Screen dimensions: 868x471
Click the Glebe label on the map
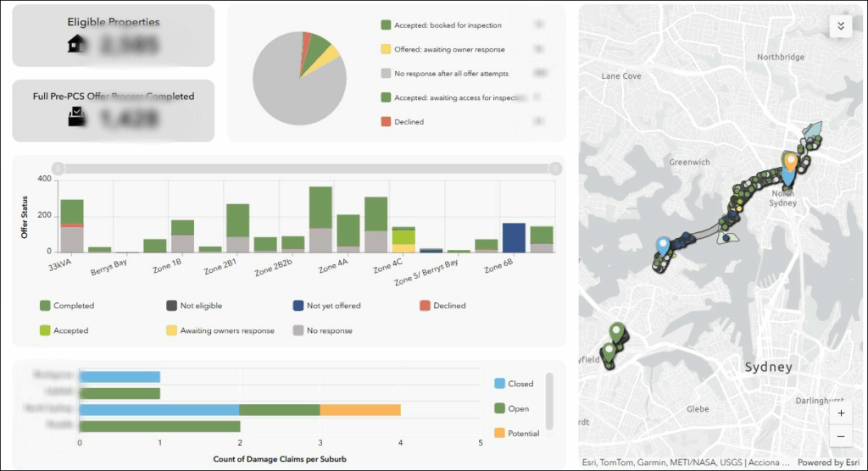[x=698, y=409]
